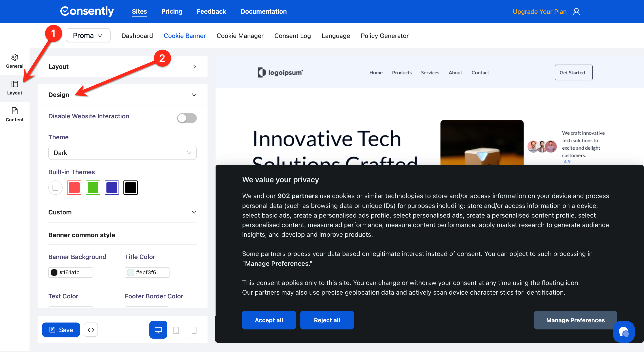
Task: Switch to tablet preview mode
Action: pos(176,330)
